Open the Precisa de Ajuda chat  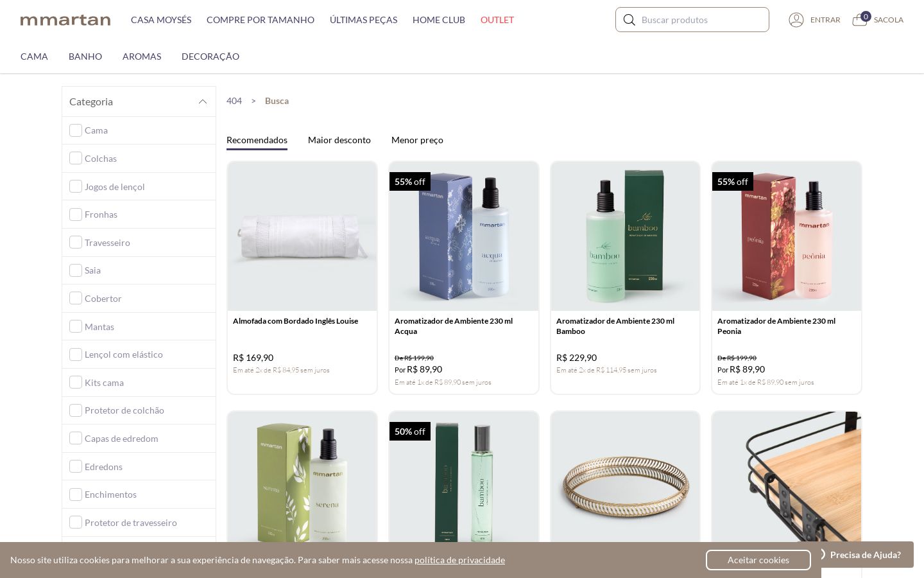click(x=866, y=555)
